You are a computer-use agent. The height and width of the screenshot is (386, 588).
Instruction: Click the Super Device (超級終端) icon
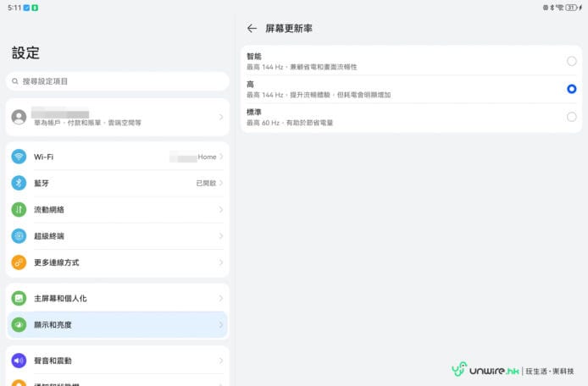tap(19, 236)
